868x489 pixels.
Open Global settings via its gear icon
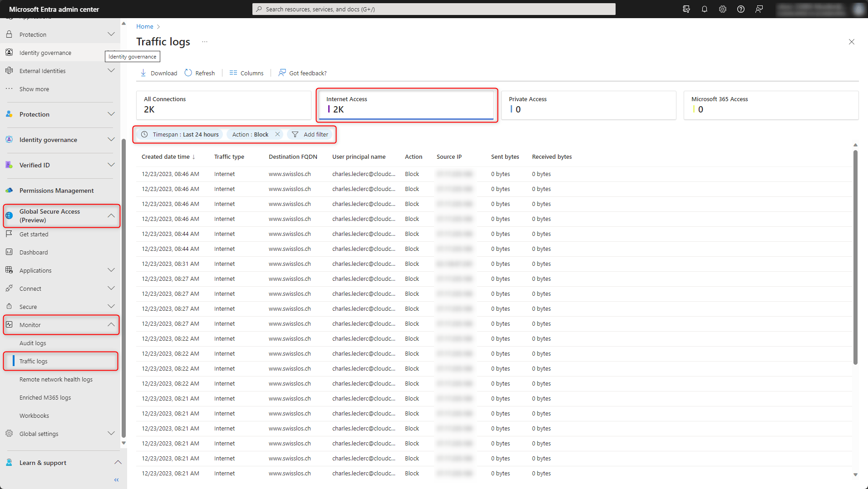(x=9, y=433)
